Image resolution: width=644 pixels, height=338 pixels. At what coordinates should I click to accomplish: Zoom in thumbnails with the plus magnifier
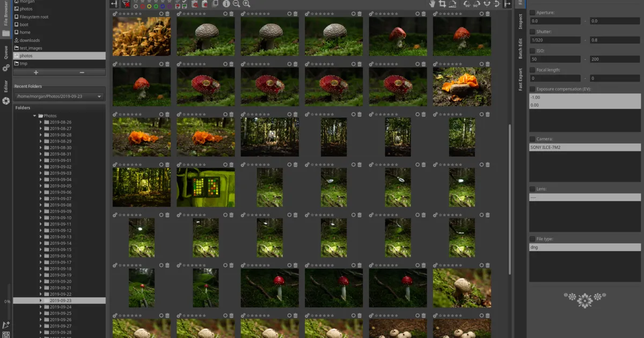click(x=246, y=3)
